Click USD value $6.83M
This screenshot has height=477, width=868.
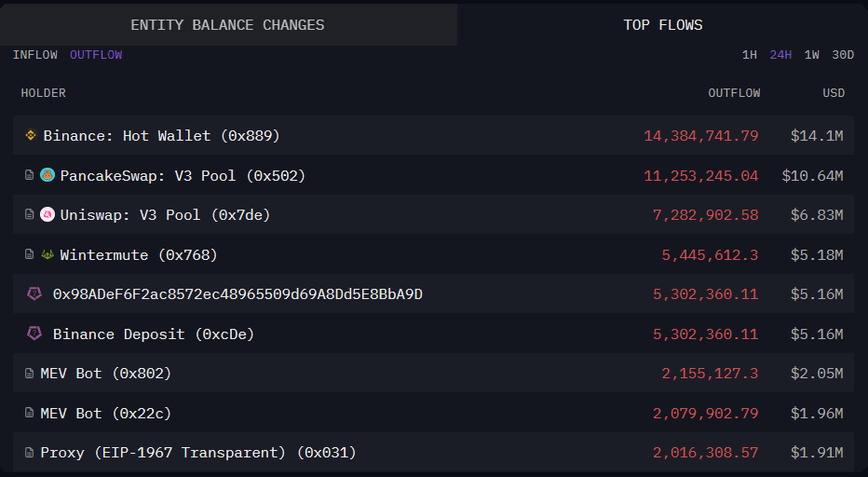coord(817,215)
